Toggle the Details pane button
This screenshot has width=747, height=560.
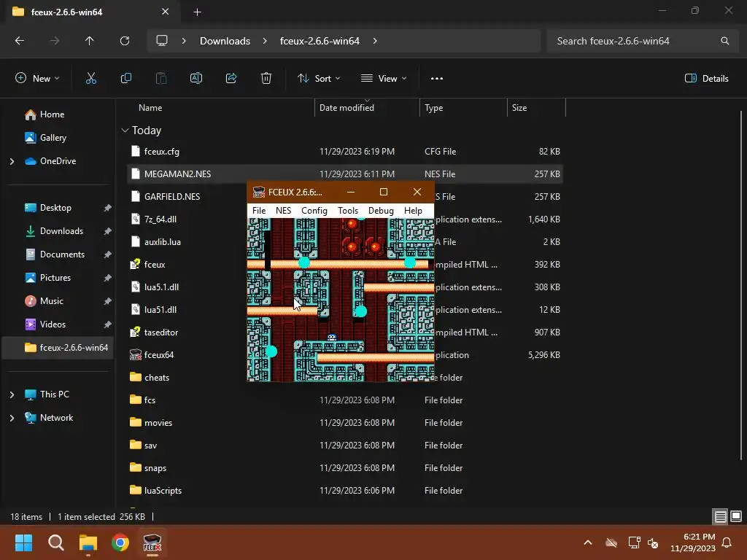[706, 79]
